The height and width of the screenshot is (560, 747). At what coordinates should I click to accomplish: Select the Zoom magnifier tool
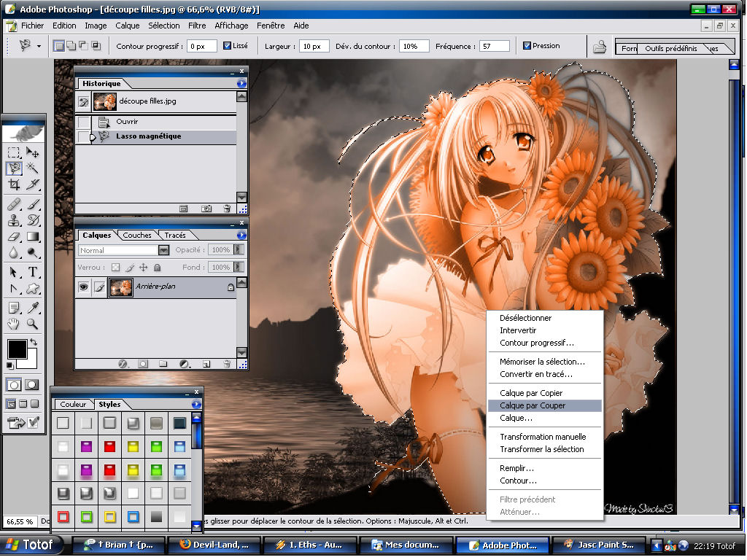click(32, 324)
